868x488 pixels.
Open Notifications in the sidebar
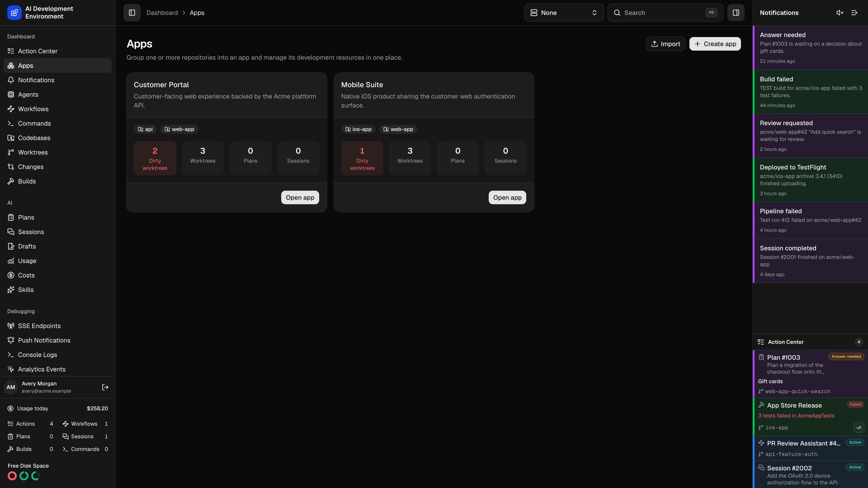(58, 80)
